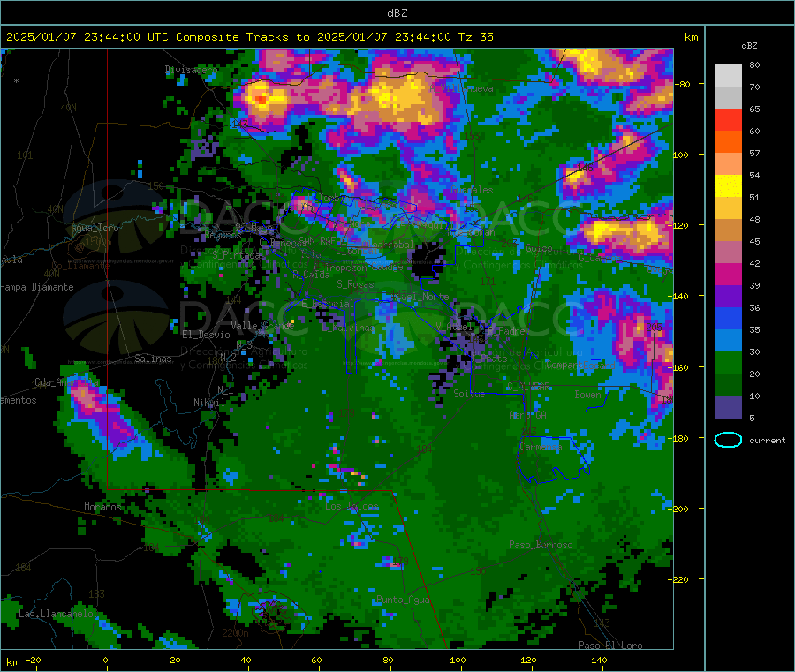Screen dimensions: 795x672
Task: Click the '60' tick on bottom axis
Action: point(316,660)
